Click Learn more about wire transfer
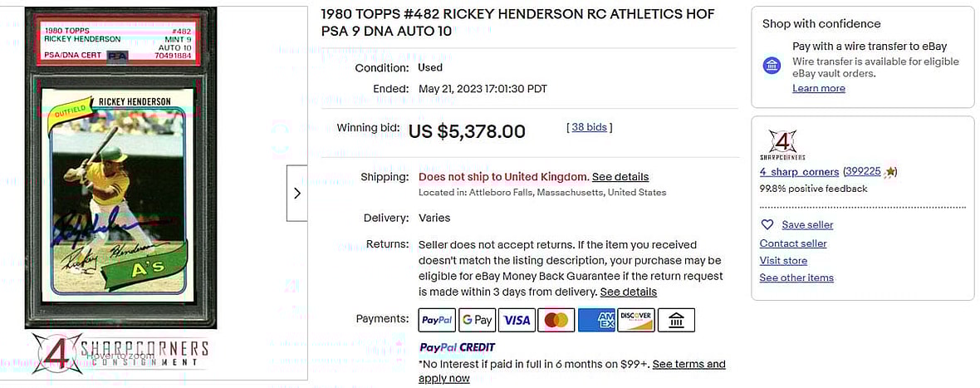This screenshot has height=388, width=980. 819,88
